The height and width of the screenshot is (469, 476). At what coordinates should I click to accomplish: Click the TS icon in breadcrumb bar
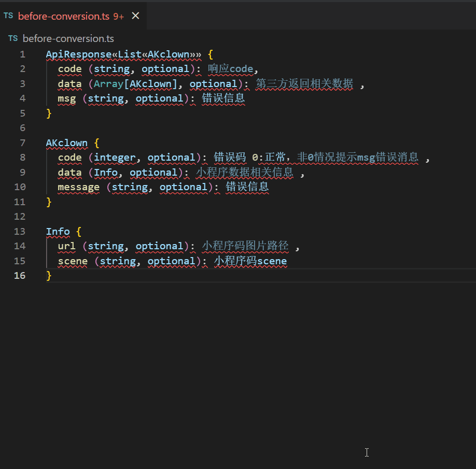coord(13,39)
